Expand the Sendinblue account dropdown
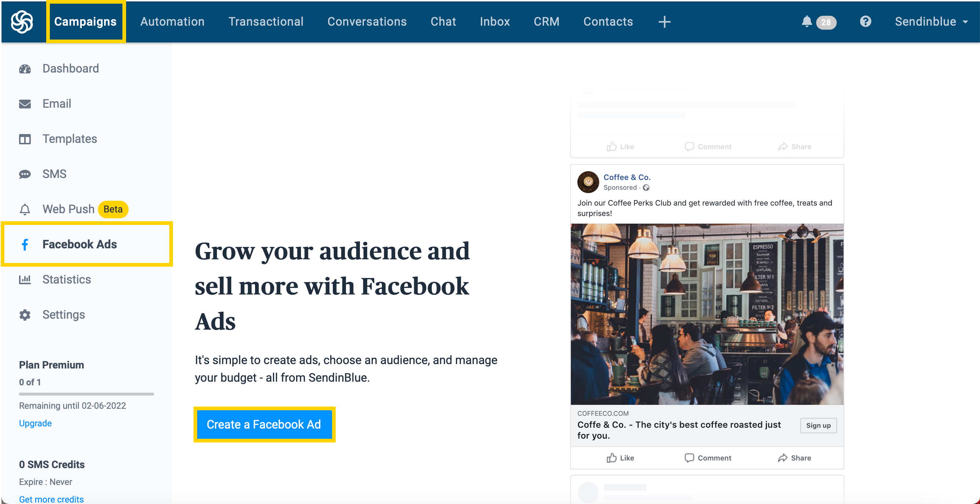 tap(931, 22)
